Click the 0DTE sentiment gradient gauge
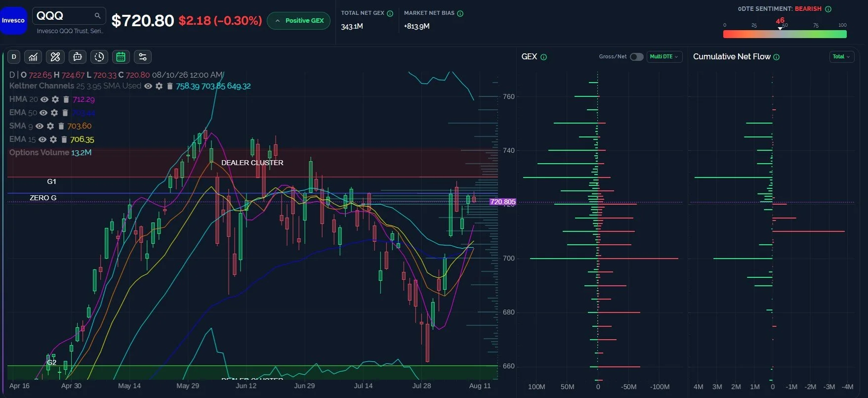Screen dimensions: 868x398 (785, 34)
